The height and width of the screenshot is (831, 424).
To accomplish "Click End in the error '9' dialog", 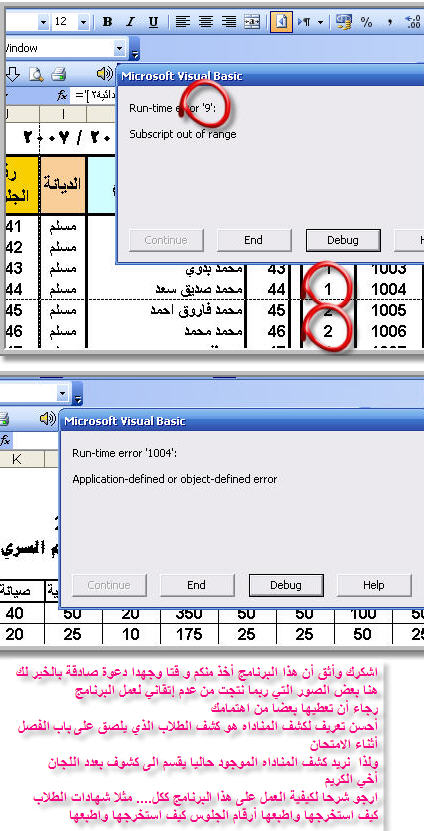I will [x=254, y=240].
